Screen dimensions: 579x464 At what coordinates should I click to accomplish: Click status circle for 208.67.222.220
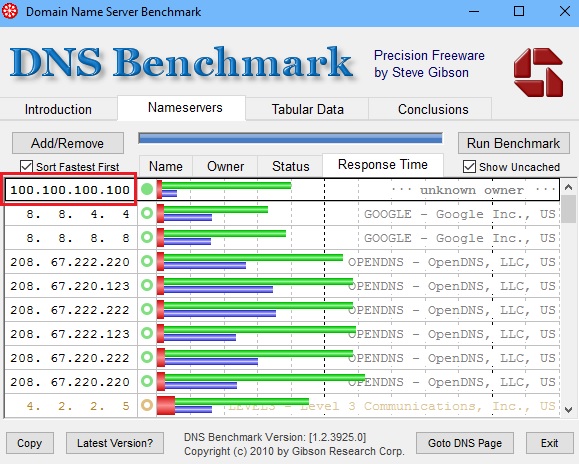147,261
